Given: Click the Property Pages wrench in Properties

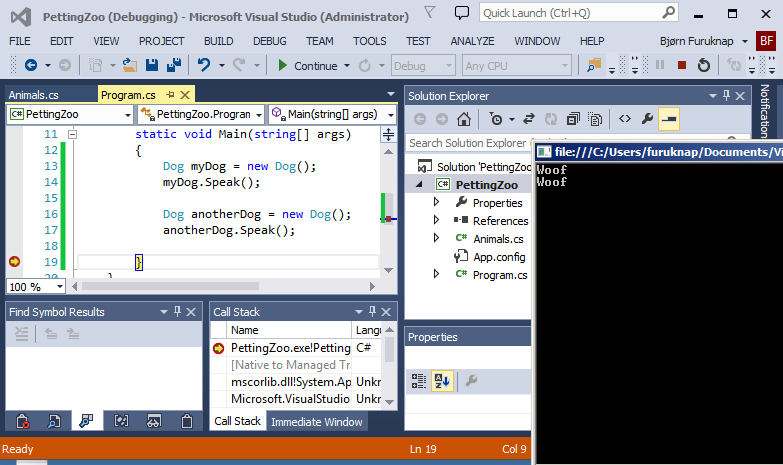Looking at the screenshot, I should (471, 381).
